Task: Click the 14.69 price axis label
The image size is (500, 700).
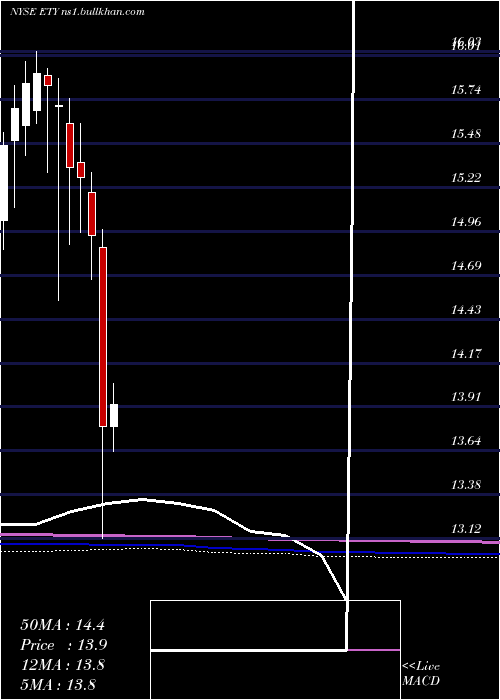Action: [466, 266]
